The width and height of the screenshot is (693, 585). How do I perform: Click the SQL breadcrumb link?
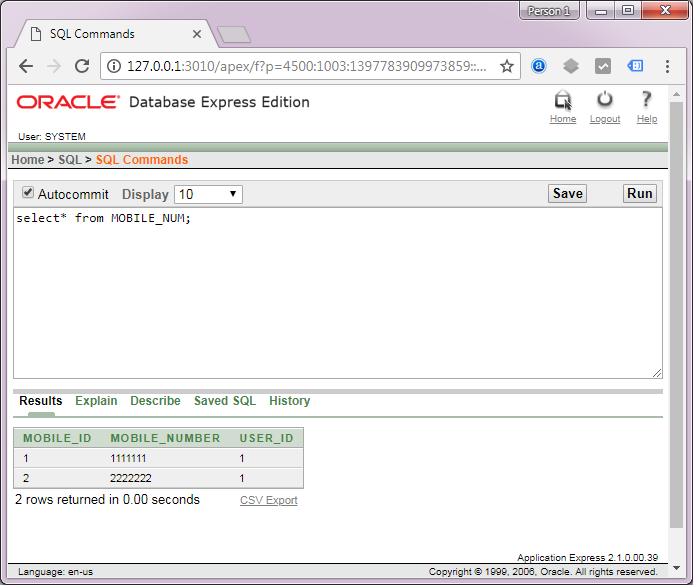click(x=70, y=160)
